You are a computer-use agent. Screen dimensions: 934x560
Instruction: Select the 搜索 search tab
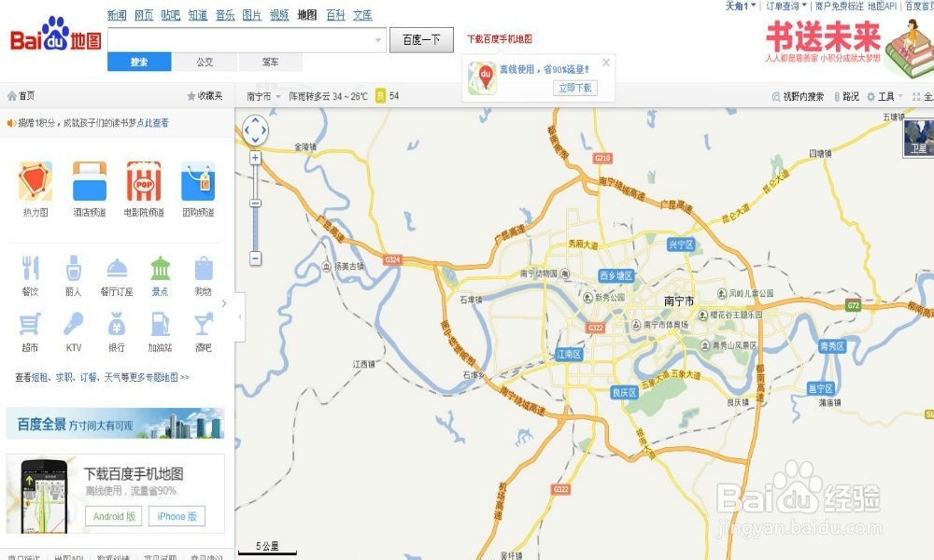tap(139, 62)
